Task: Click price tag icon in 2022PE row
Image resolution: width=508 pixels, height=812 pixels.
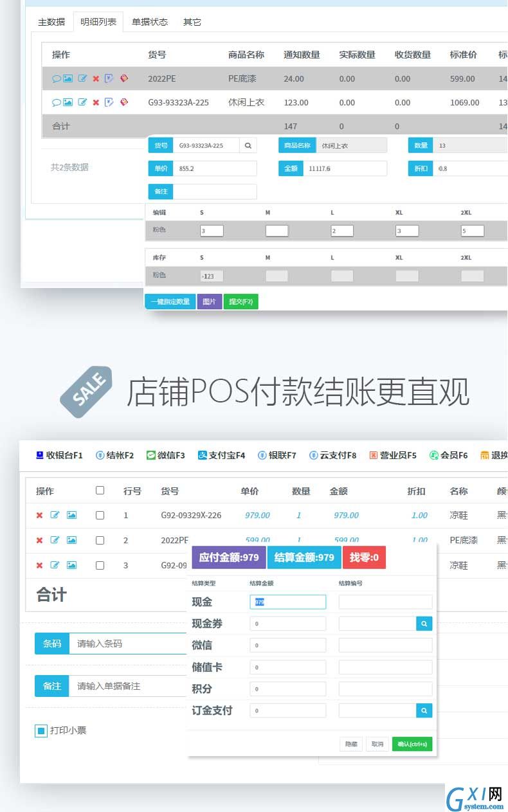Action: [124, 78]
